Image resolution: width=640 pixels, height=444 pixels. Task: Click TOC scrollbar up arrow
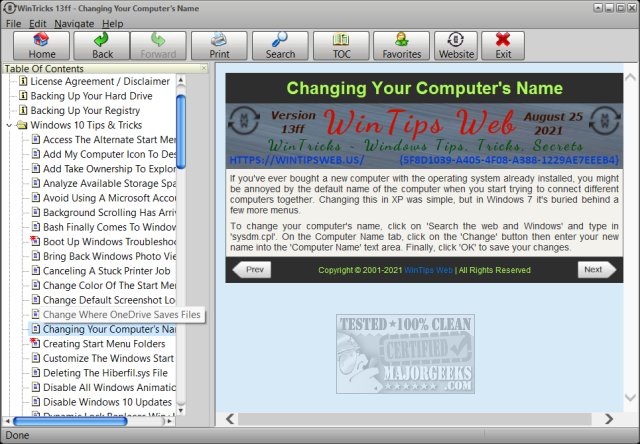pyautogui.click(x=181, y=80)
